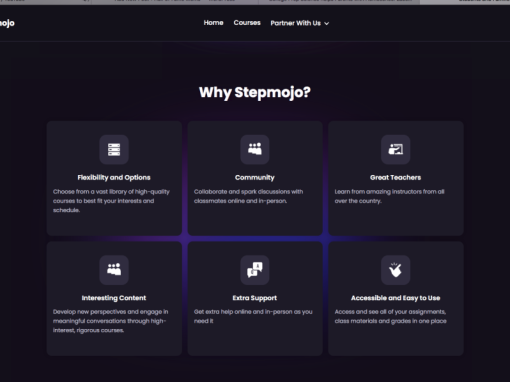Click the Interesting Content people icon

[114, 270]
